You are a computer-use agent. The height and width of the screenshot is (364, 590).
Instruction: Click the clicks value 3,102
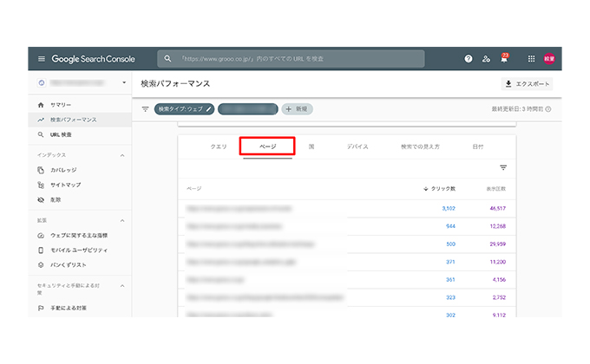[x=449, y=208]
